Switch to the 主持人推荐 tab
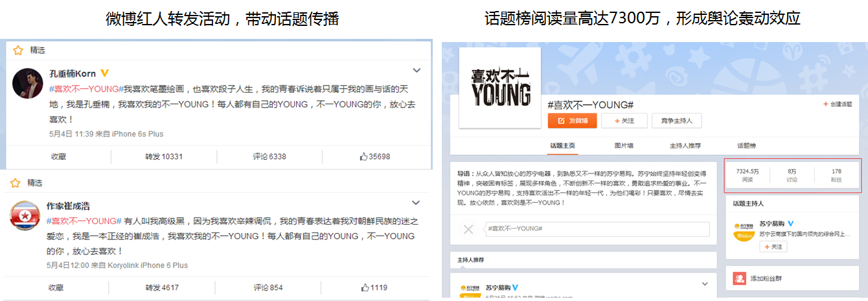This screenshot has width=868, height=301. pos(685,146)
